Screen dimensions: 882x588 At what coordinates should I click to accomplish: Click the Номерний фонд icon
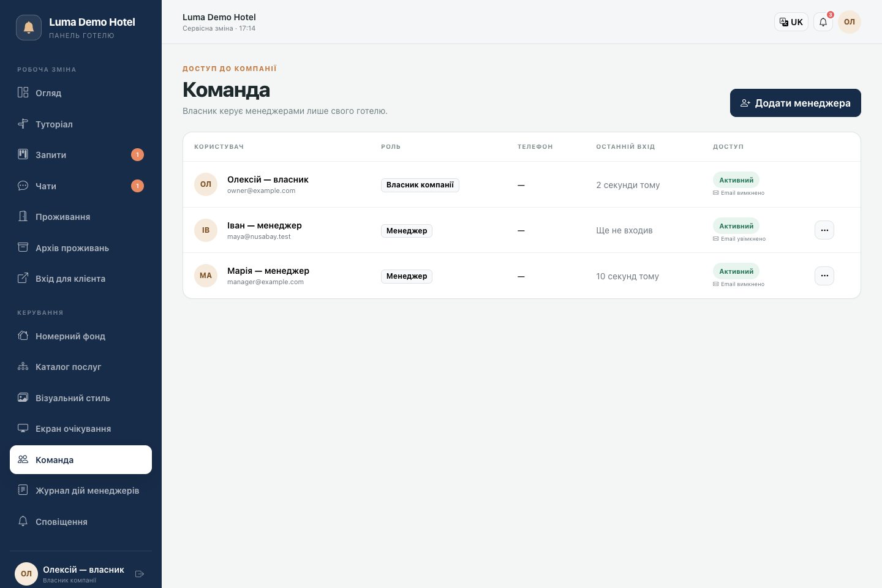tap(23, 336)
